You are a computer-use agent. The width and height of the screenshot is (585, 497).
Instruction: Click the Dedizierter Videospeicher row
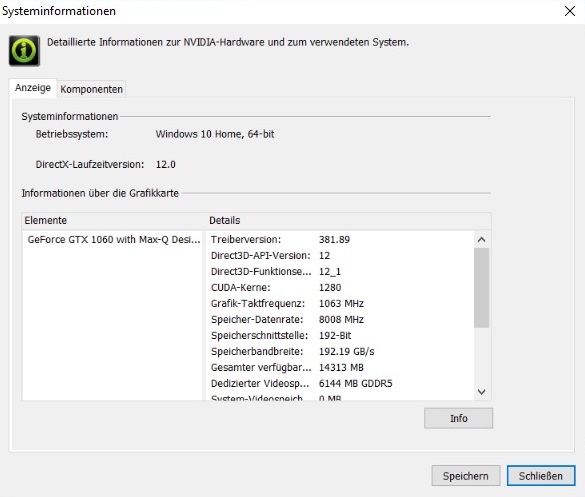(x=340, y=384)
